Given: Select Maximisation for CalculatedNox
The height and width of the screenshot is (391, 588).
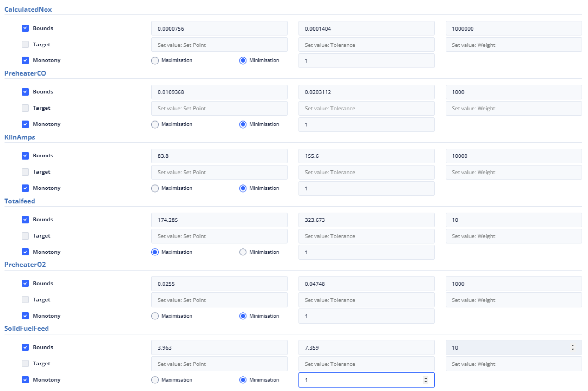Looking at the screenshot, I should (155, 60).
